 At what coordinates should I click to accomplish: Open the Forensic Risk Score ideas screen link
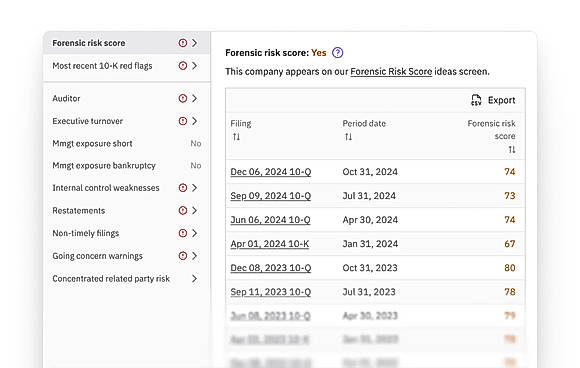coord(391,71)
